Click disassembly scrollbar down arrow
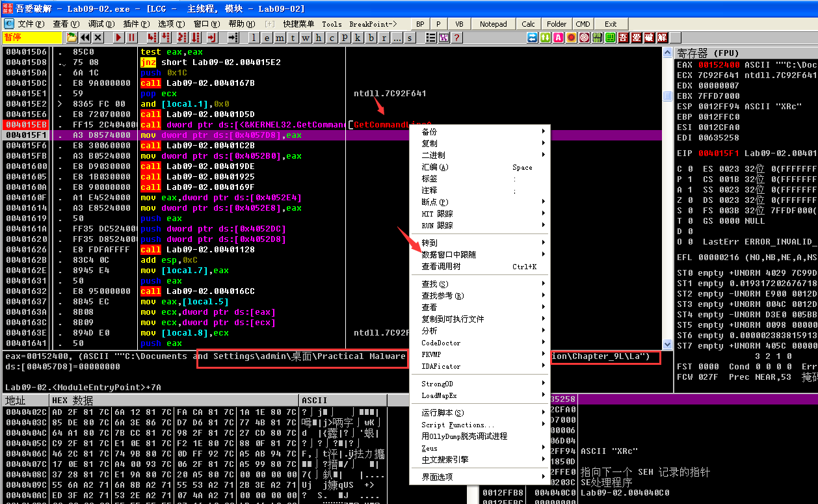818x504 pixels. pos(667,344)
